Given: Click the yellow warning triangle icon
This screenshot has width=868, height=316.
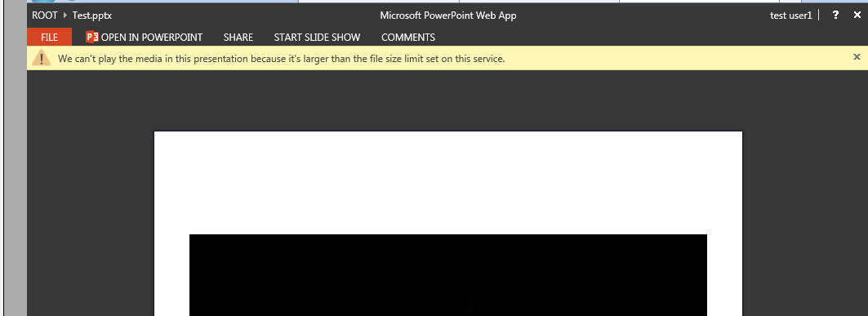Looking at the screenshot, I should [41, 57].
